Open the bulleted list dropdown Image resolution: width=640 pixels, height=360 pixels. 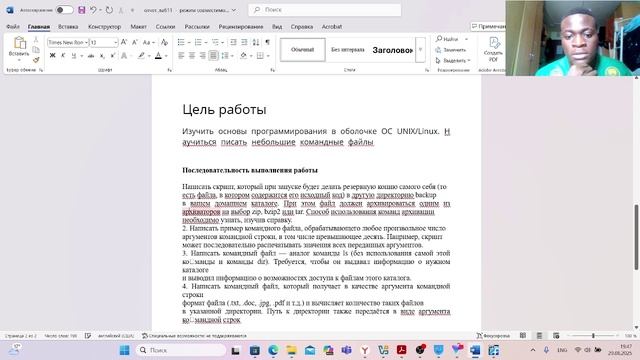pos(189,42)
